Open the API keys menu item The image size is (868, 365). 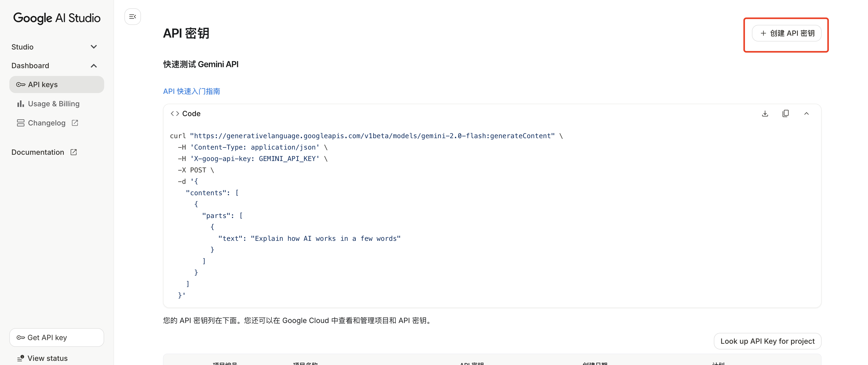[56, 85]
